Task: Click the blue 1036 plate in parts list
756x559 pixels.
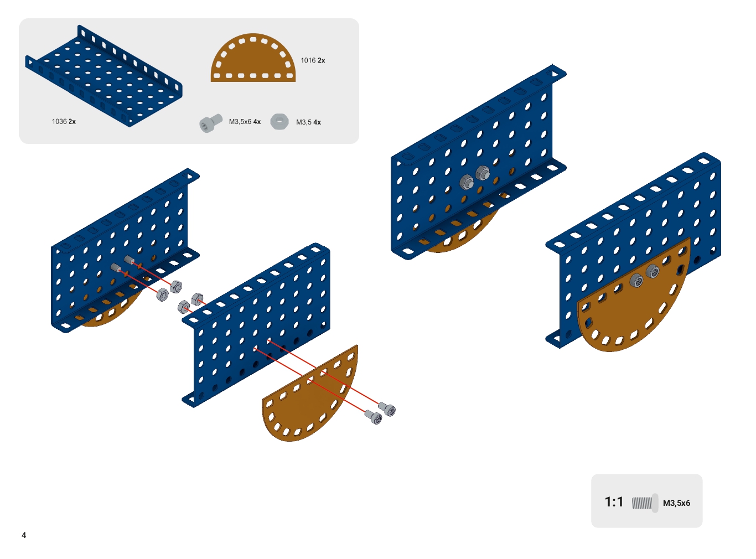Action: tap(103, 76)
